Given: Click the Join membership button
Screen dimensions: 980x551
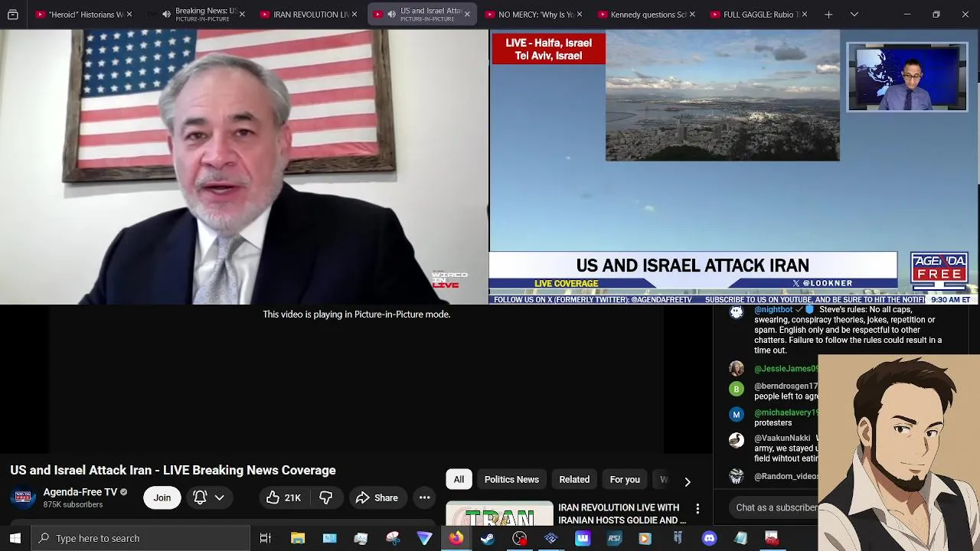Looking at the screenshot, I should (x=162, y=497).
